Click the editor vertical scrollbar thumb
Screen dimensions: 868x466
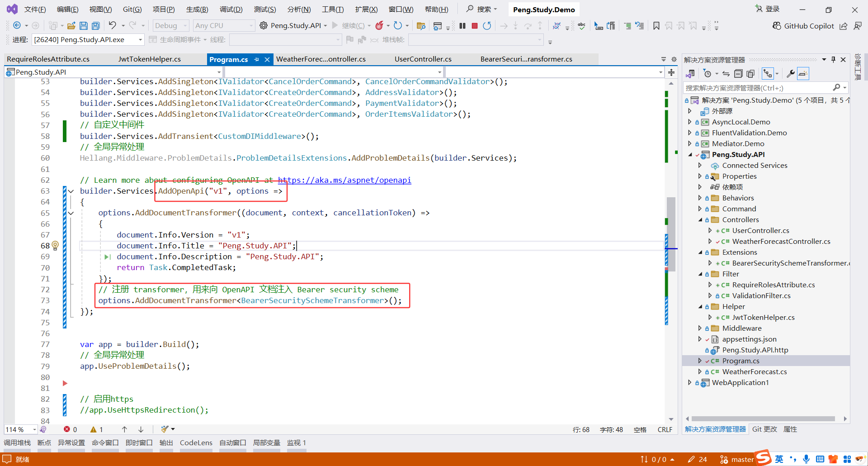point(671,234)
